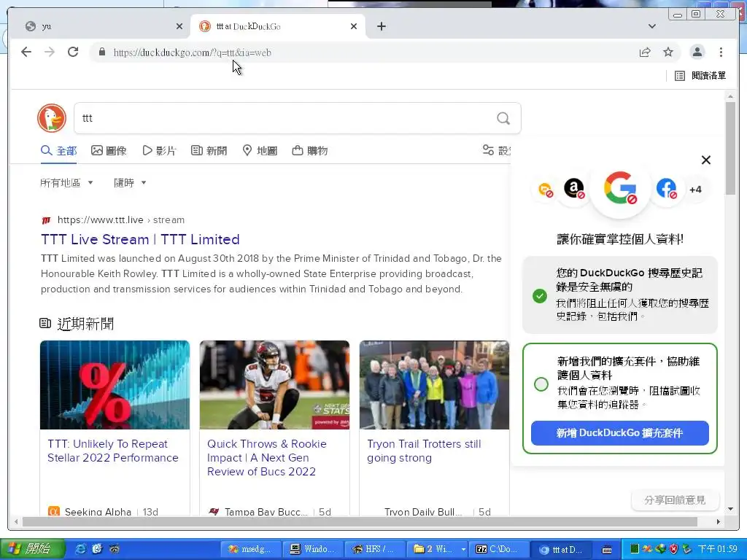Viewport: 747px width, 560px height.
Task: Switch to 購物 shopping tab
Action: tap(309, 151)
